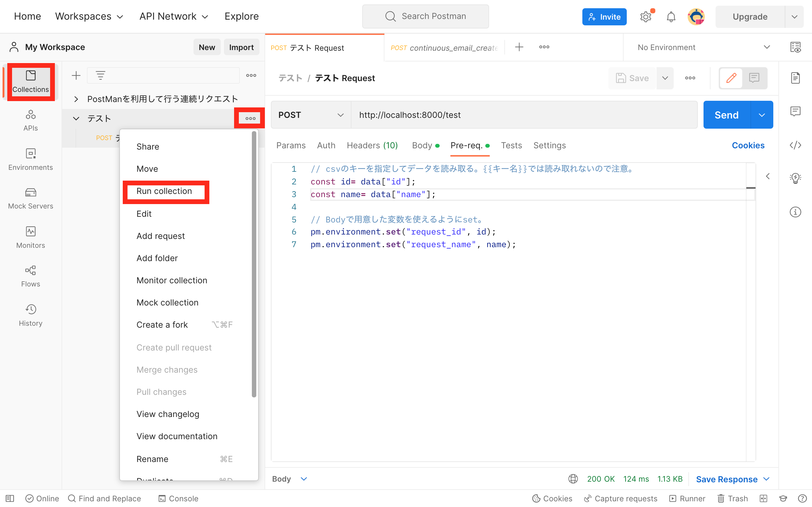Click the Send button
Image resolution: width=812 pixels, height=507 pixels.
(x=726, y=114)
